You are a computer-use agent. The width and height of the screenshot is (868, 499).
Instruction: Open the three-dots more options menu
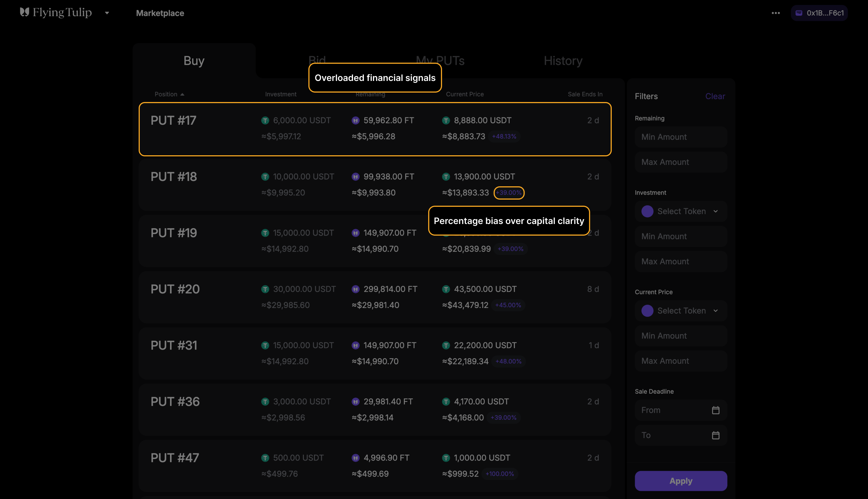click(x=775, y=13)
